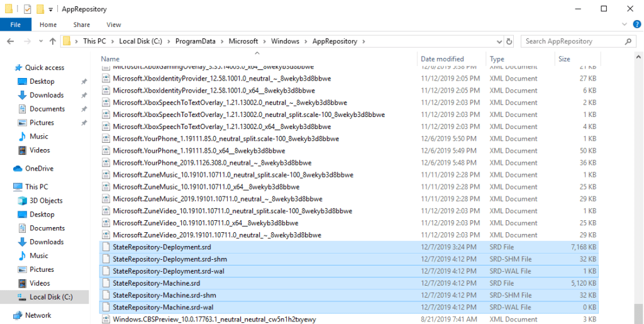Select OneDrive in the navigation pane
The image size is (644, 324).
click(39, 169)
